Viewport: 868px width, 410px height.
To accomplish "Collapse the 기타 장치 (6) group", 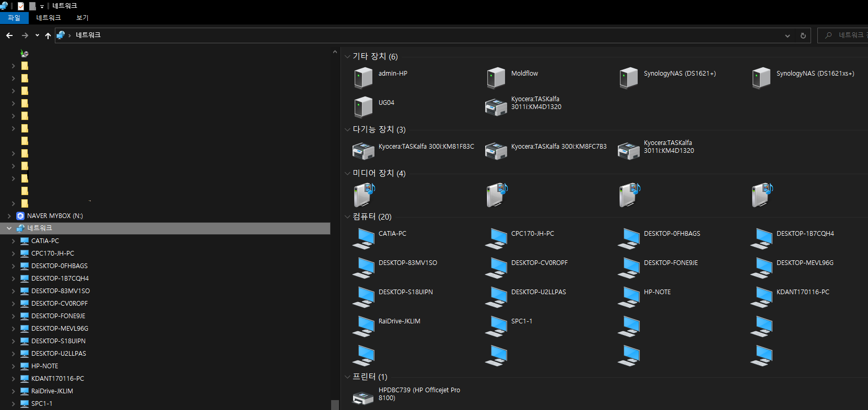I will tap(347, 56).
